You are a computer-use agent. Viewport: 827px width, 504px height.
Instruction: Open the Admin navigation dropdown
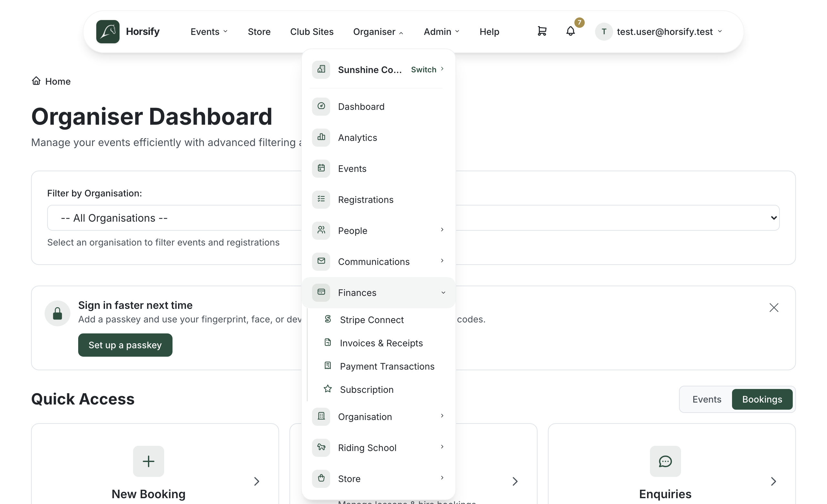(441, 32)
